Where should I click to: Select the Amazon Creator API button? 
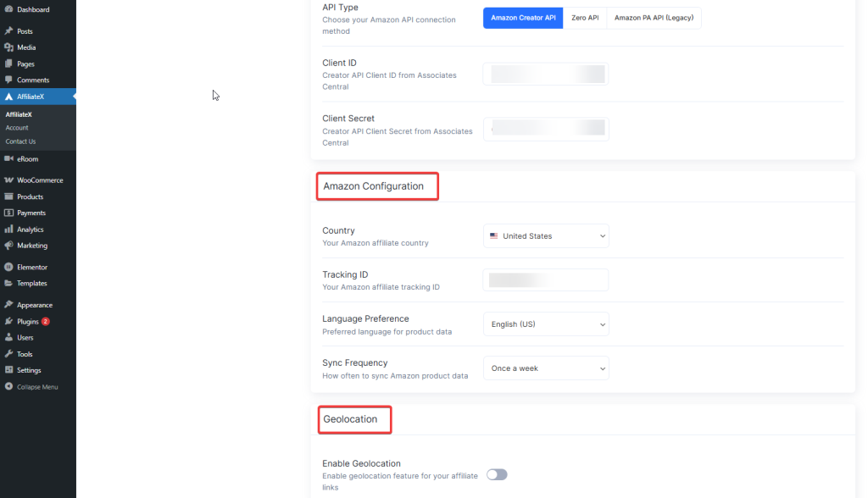coord(522,17)
